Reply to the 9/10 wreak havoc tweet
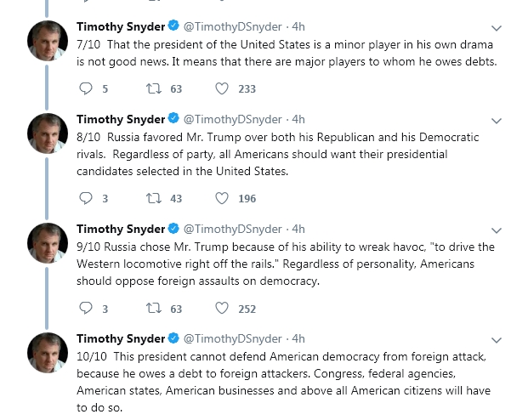Viewport: 528px width, 420px height. [85, 309]
